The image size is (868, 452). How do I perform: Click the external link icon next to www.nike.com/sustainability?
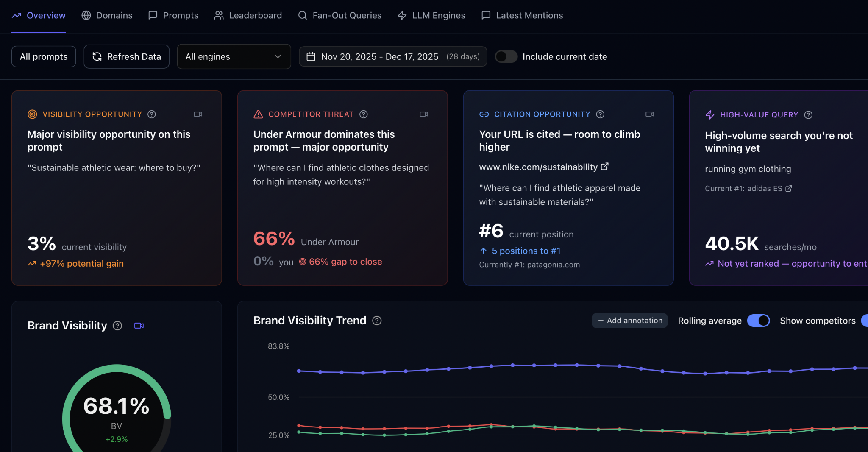605,167
